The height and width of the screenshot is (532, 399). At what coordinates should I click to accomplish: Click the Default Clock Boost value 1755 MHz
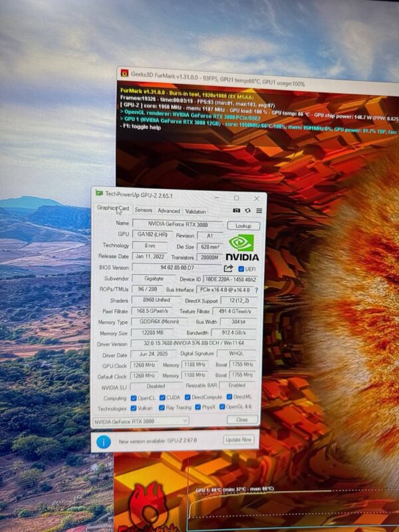click(243, 374)
